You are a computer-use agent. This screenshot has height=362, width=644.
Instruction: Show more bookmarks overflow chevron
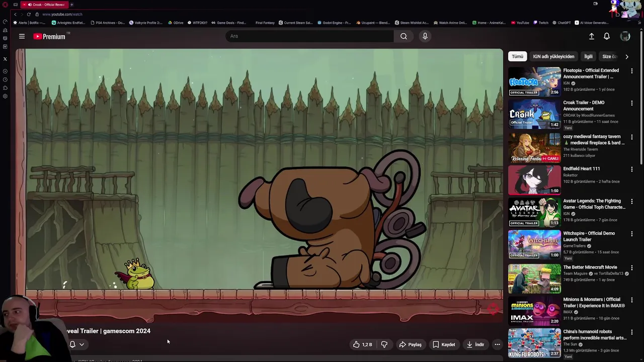coord(639,23)
